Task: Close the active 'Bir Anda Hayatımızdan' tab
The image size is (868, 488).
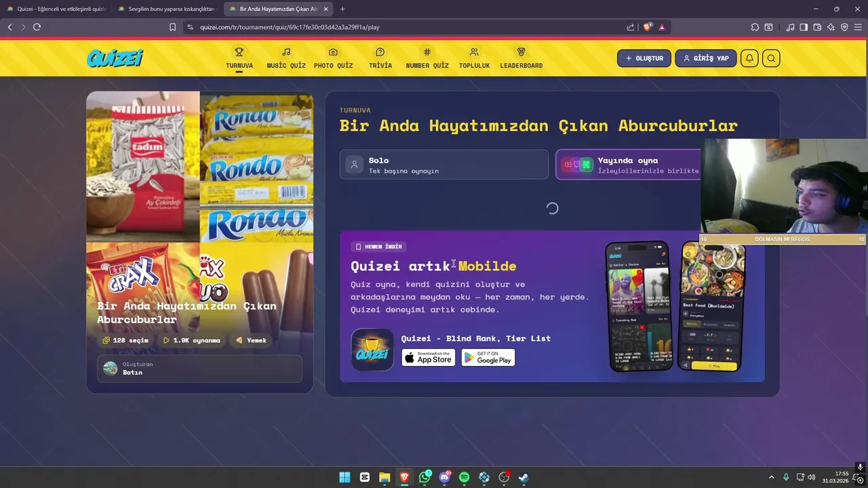Action: coord(325,9)
